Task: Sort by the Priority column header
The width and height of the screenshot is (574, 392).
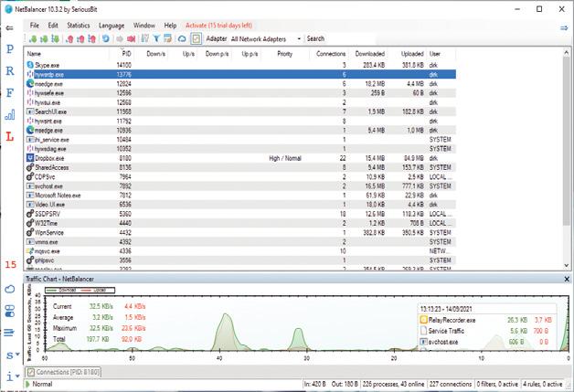Action: (284, 54)
